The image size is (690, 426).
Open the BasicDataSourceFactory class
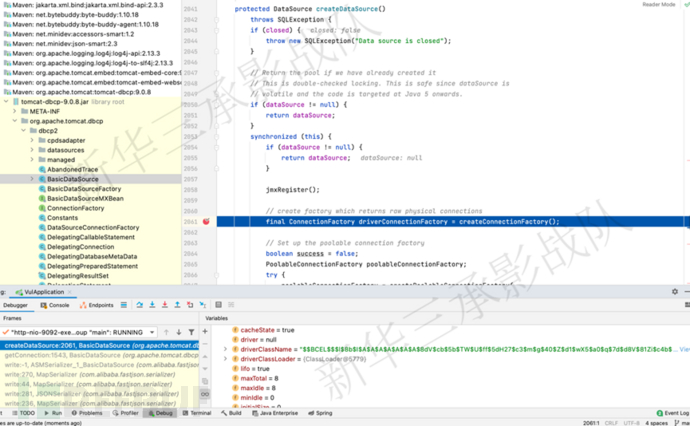(84, 188)
